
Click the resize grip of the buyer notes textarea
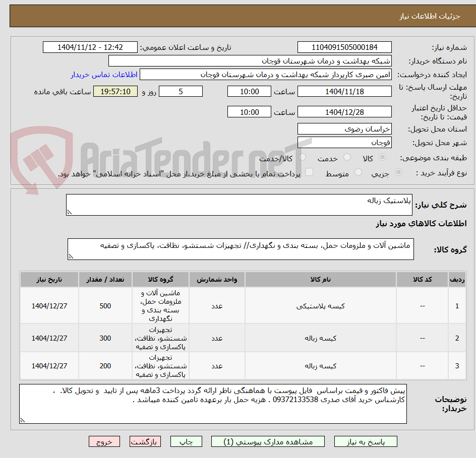coord(22,420)
